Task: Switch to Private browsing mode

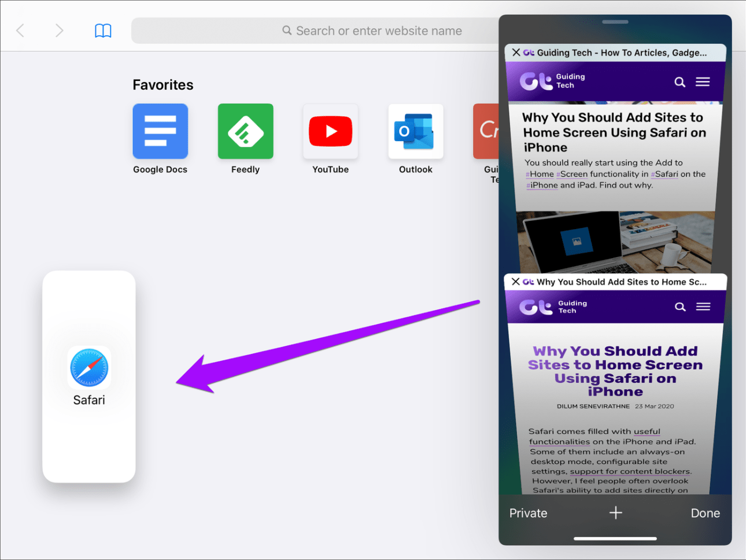Action: [x=528, y=513]
